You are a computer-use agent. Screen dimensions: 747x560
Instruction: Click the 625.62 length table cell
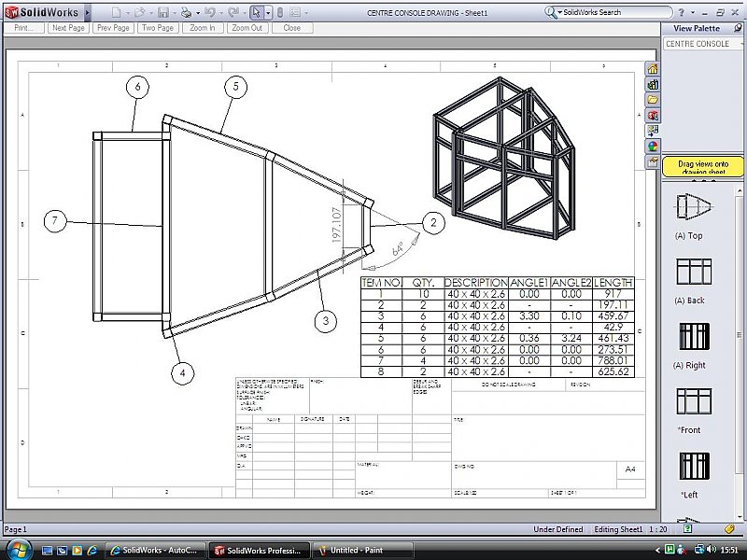(x=613, y=371)
